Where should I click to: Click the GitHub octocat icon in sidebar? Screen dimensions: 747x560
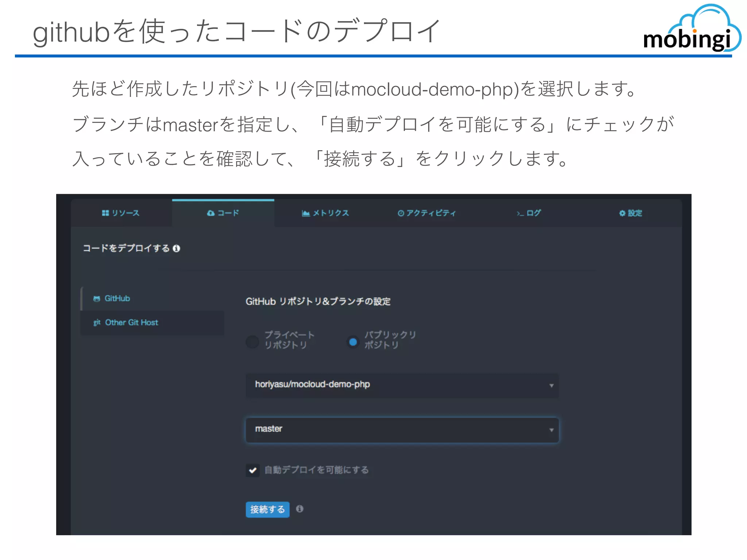[96, 299]
